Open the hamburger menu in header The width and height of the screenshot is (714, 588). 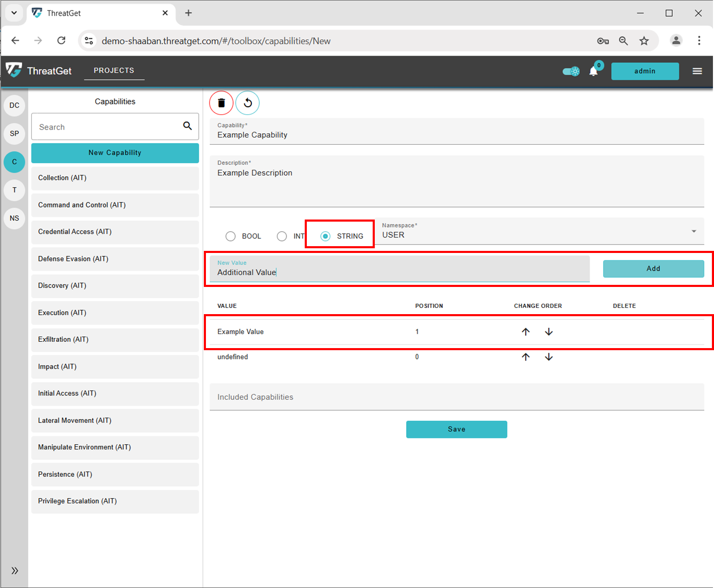pyautogui.click(x=697, y=71)
